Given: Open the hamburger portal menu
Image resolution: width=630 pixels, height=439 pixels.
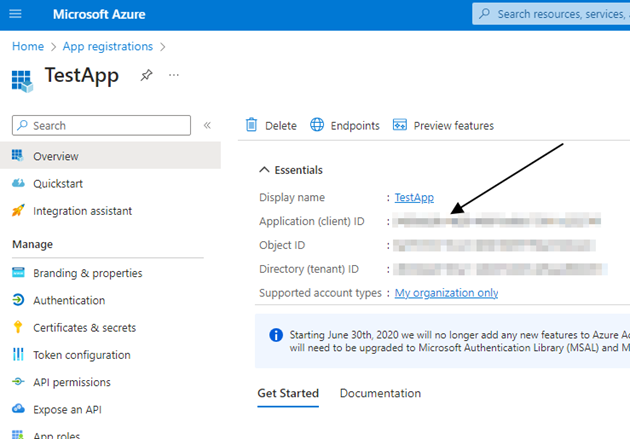Looking at the screenshot, I should tap(15, 14).
